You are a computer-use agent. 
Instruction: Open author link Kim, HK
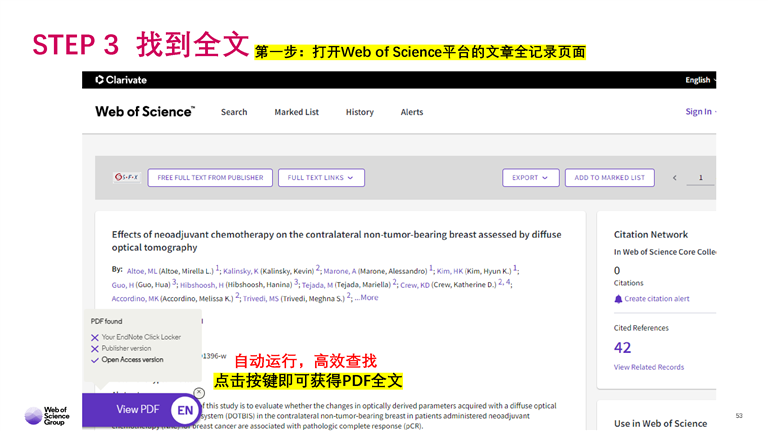click(450, 271)
